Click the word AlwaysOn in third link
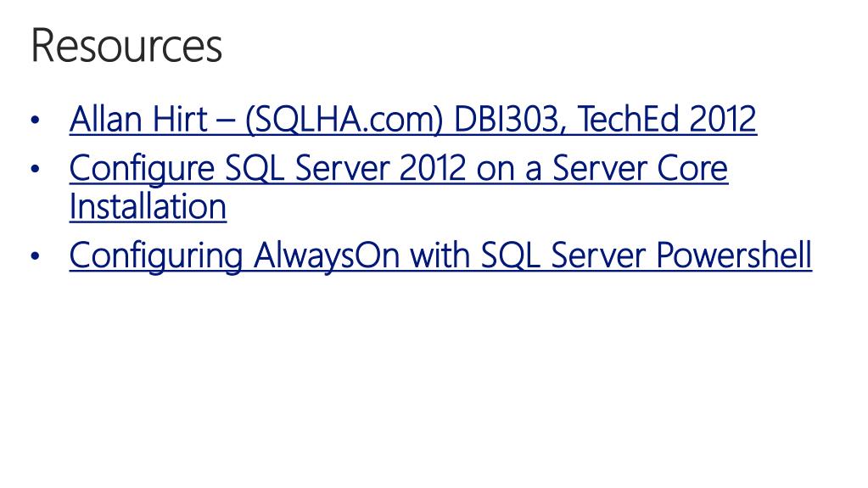Image resolution: width=868 pixels, height=488 pixels. pos(327,256)
